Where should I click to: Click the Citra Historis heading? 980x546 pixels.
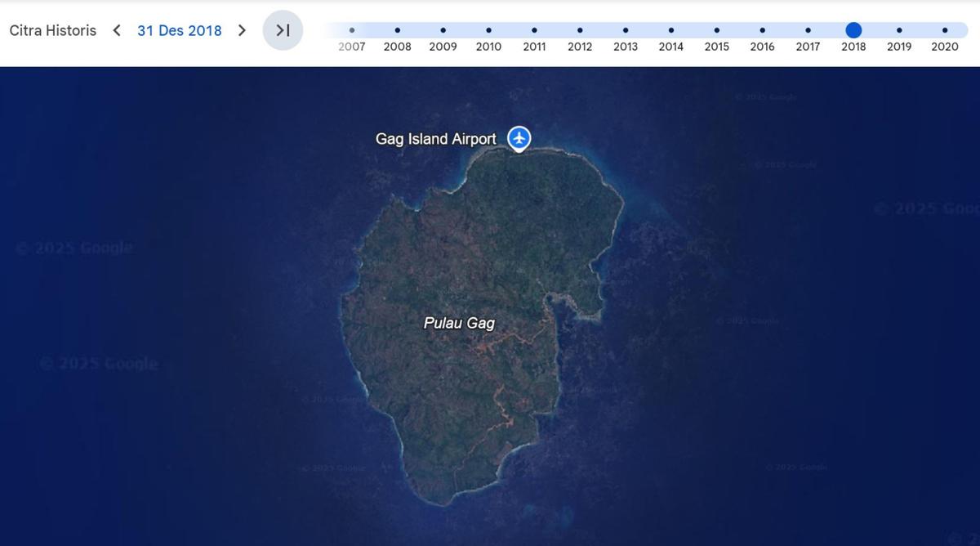pyautogui.click(x=53, y=30)
